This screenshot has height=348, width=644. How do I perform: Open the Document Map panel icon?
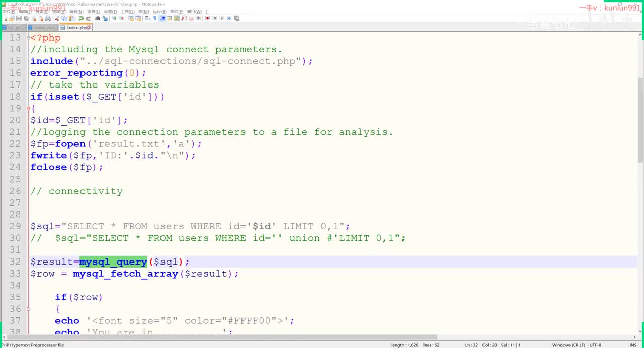(177, 18)
